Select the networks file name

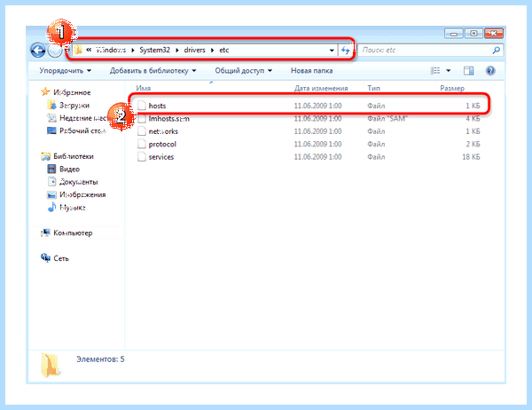tap(163, 131)
